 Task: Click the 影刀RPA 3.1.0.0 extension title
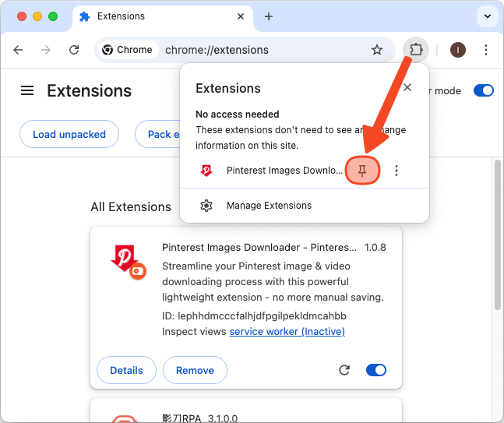(x=200, y=418)
